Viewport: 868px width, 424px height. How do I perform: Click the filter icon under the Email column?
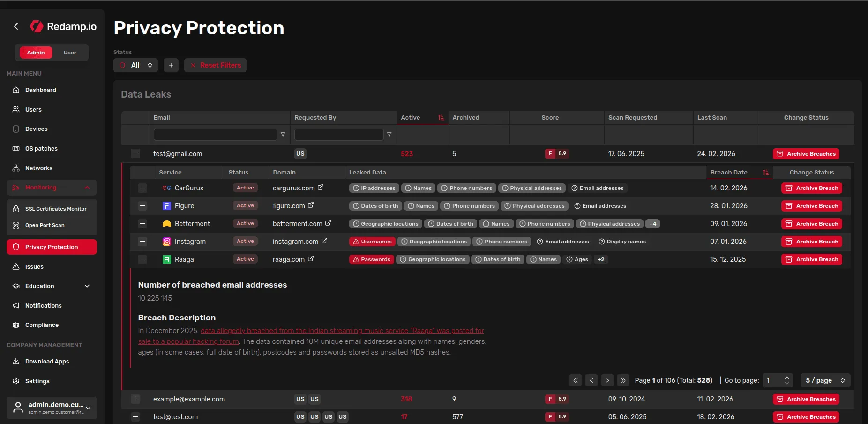pyautogui.click(x=283, y=135)
